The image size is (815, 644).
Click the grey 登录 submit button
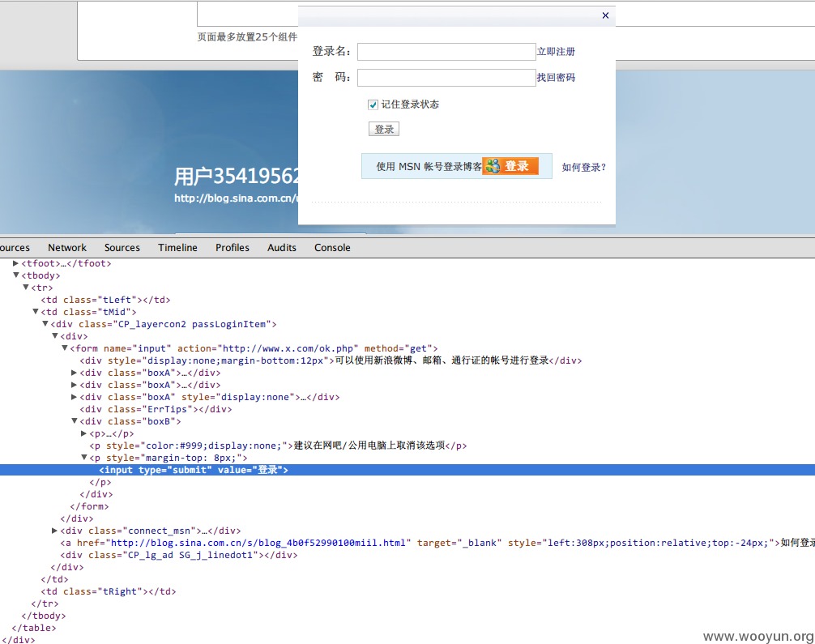coord(383,129)
